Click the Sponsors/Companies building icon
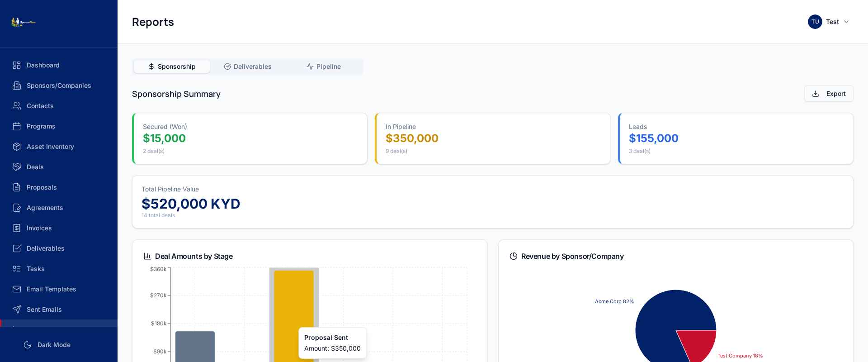The image size is (868, 362). point(17,86)
